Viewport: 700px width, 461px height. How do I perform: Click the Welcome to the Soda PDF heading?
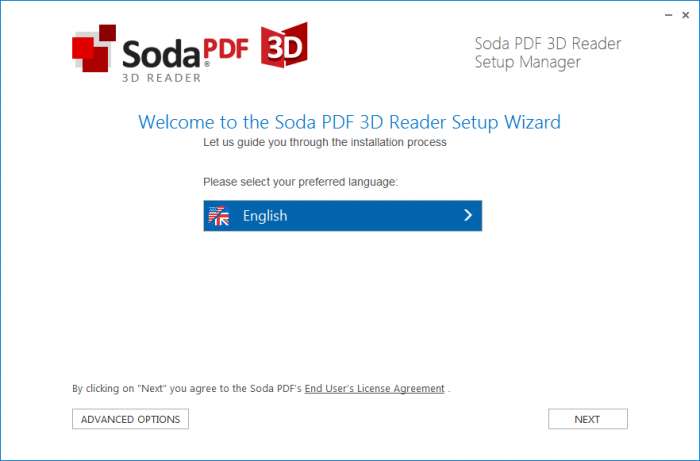[x=349, y=122]
